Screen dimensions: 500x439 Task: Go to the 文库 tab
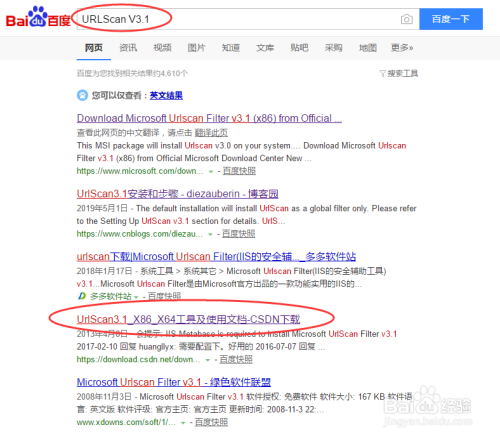(x=265, y=48)
